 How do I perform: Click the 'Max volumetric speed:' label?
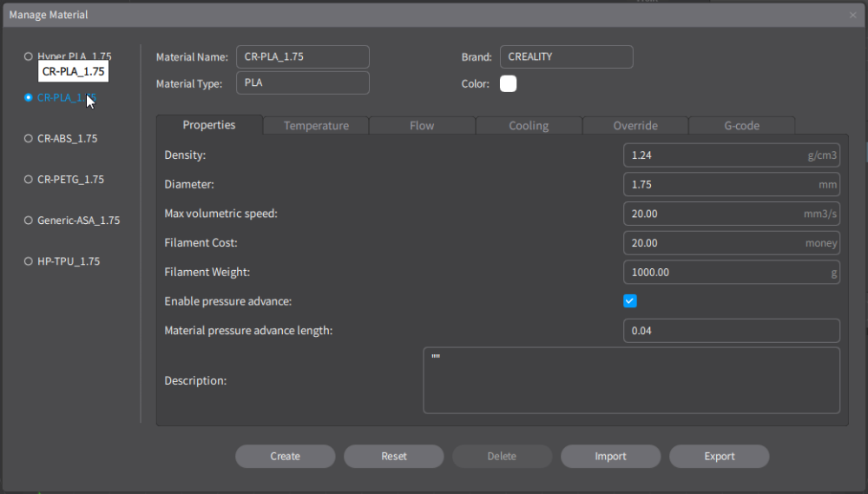click(x=220, y=214)
